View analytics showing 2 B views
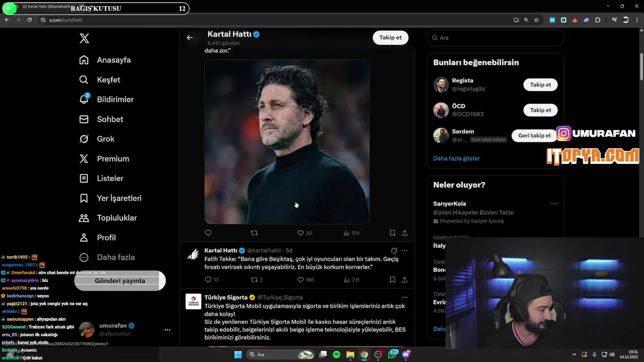This screenshot has height=362, width=644. pyautogui.click(x=352, y=280)
